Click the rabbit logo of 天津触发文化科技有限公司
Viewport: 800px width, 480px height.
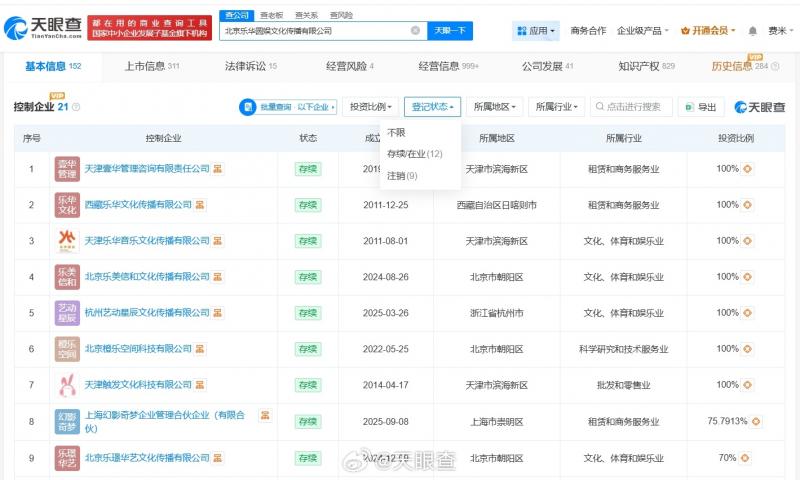(x=67, y=385)
